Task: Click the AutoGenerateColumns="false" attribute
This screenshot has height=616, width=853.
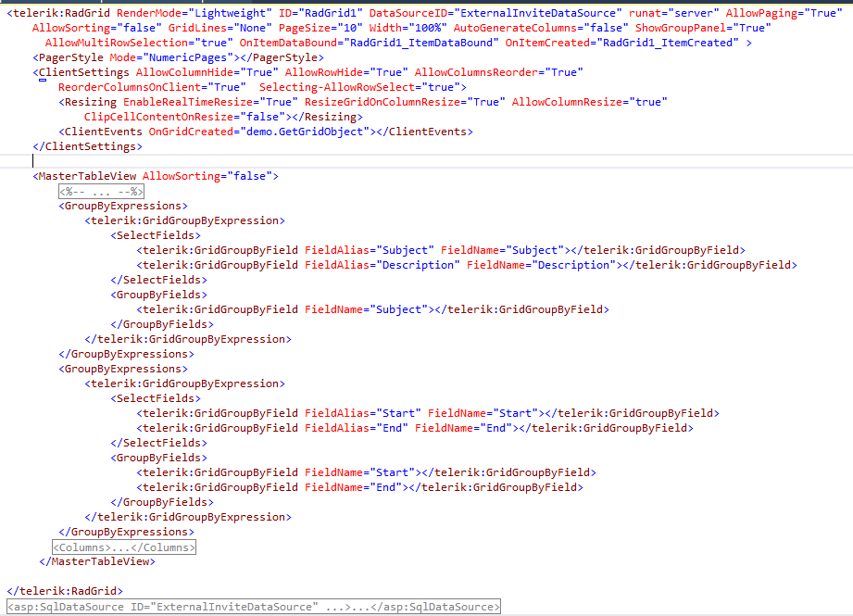Action: (x=541, y=28)
